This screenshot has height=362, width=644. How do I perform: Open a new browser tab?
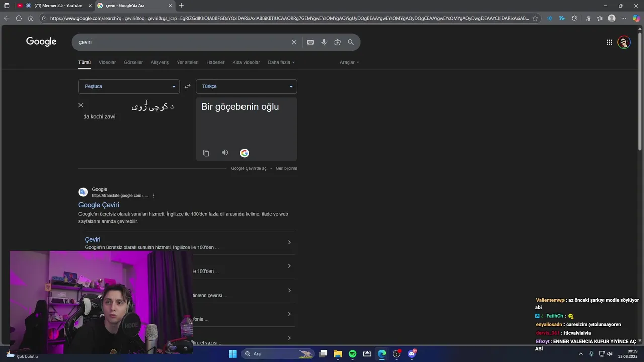181,6
